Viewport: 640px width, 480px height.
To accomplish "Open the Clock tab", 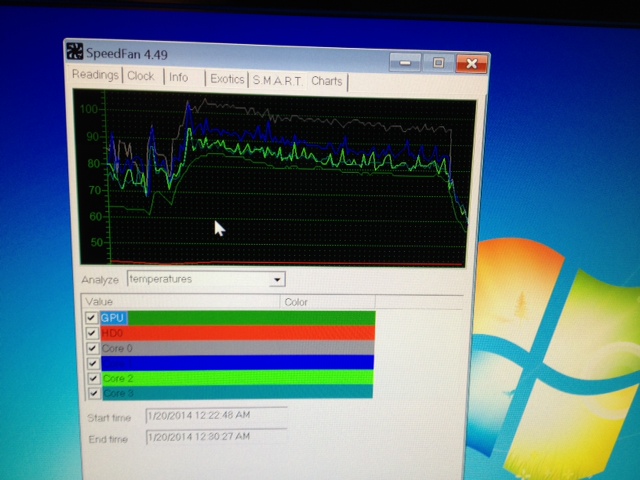I will click(141, 76).
